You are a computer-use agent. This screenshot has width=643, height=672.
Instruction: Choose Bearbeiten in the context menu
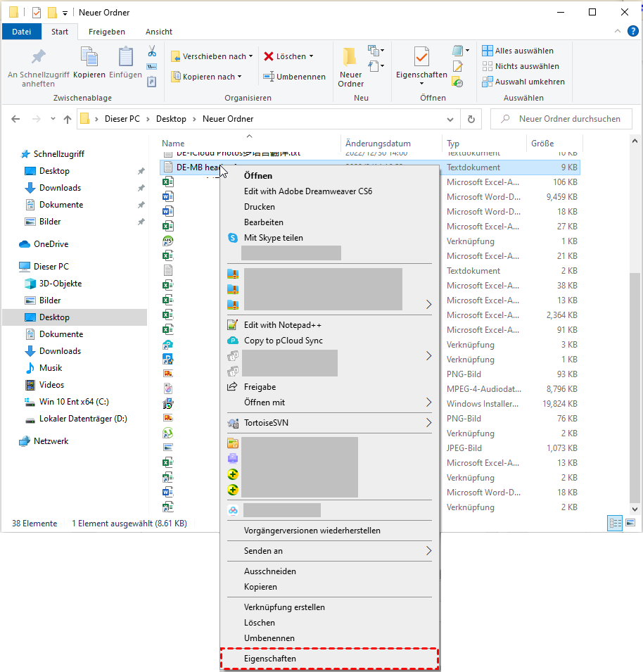pyautogui.click(x=329, y=222)
